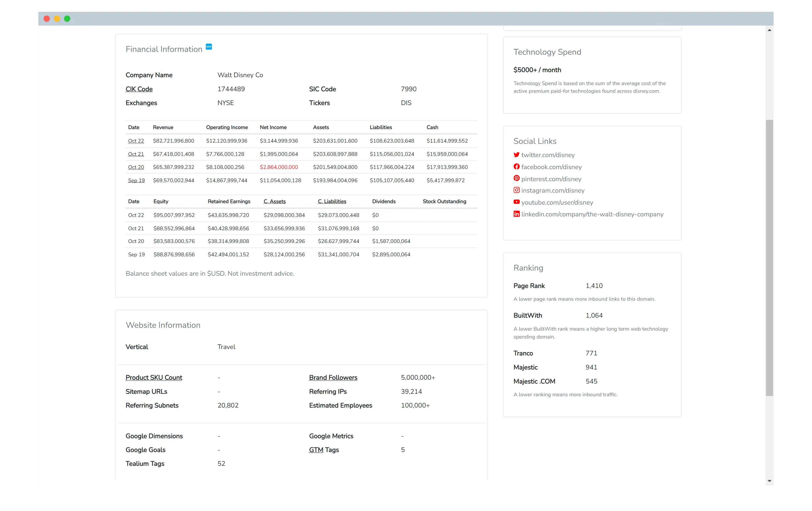Screen dimensions: 812x511
Task: Click the C. Assets column header
Action: pos(274,202)
